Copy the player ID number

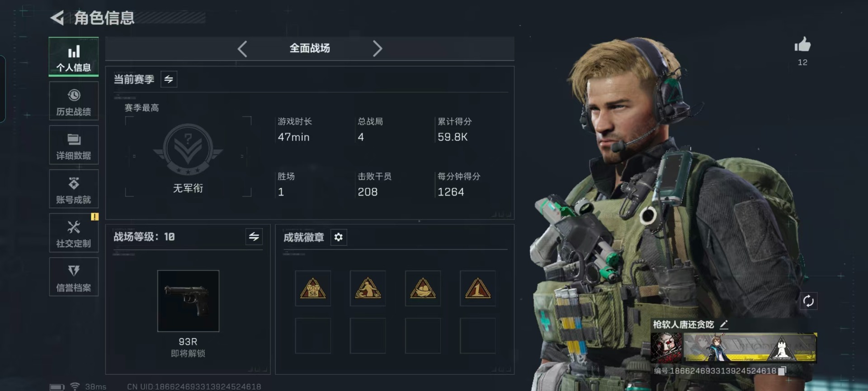[x=783, y=371]
